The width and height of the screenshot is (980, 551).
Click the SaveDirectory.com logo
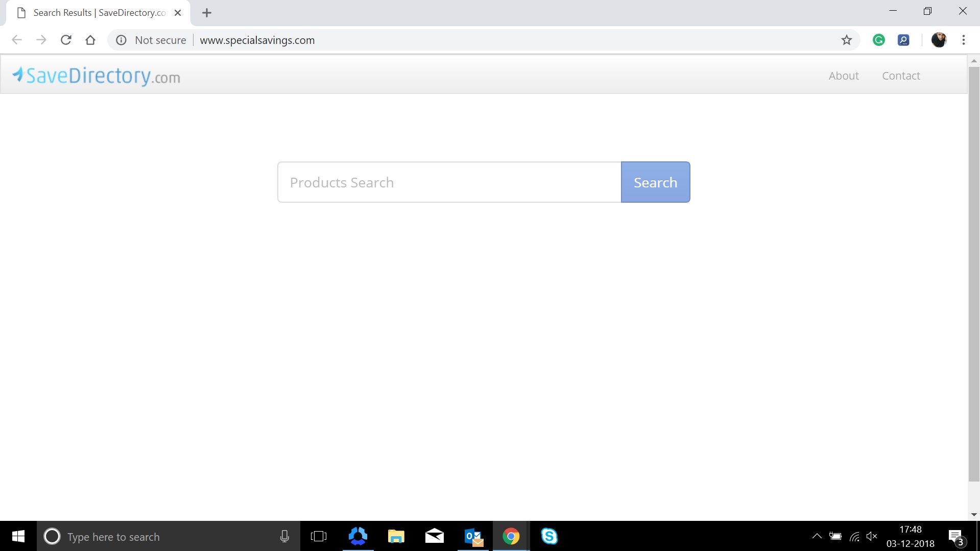95,75
